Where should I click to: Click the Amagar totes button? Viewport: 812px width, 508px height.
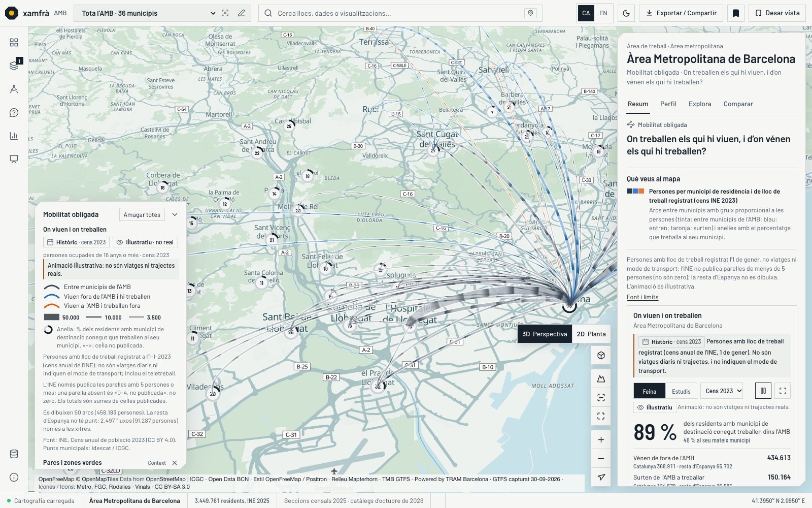click(x=142, y=215)
